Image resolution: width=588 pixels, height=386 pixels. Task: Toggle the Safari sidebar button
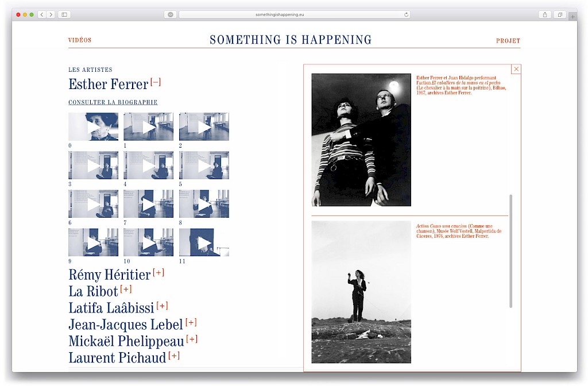point(64,14)
